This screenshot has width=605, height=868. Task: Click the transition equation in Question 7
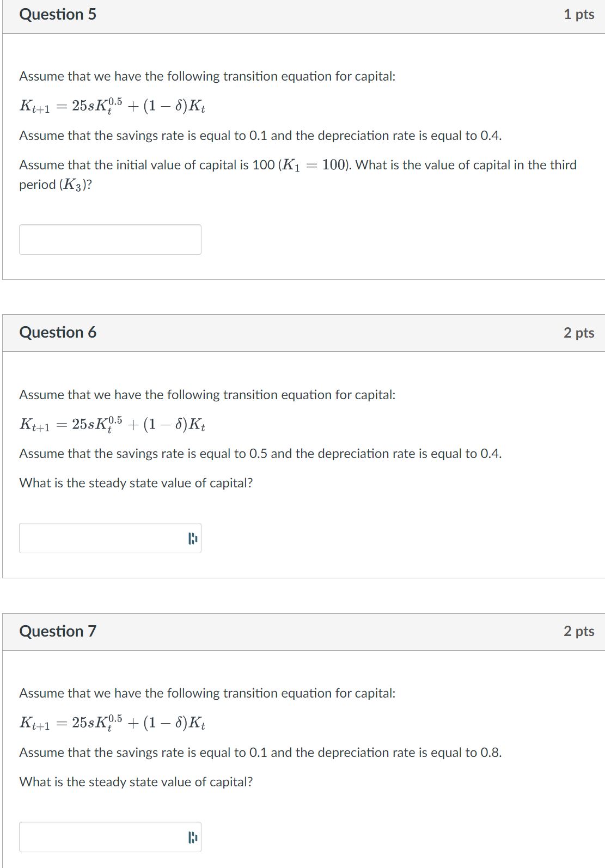112,724
